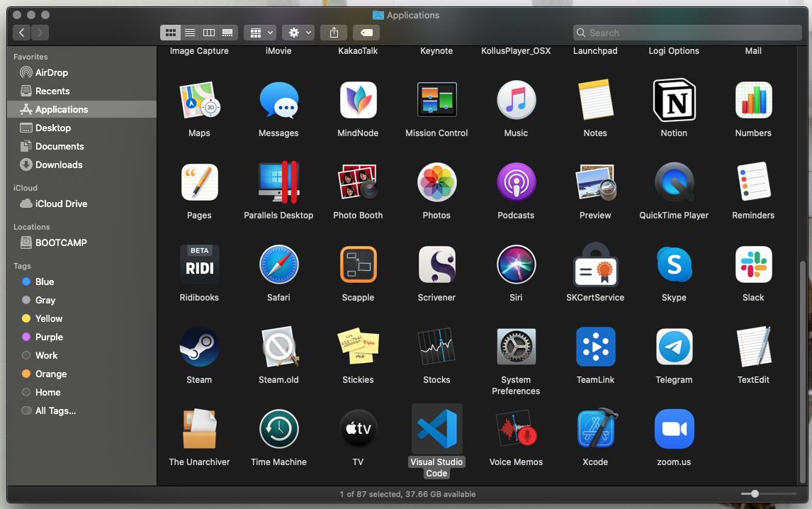Select the Numbers app icon

[753, 100]
